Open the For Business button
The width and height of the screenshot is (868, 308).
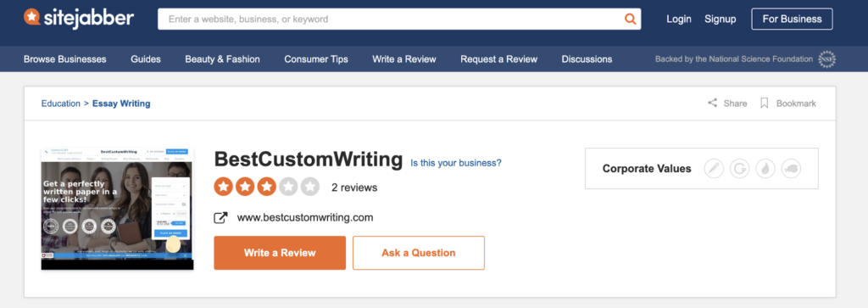pyautogui.click(x=793, y=19)
